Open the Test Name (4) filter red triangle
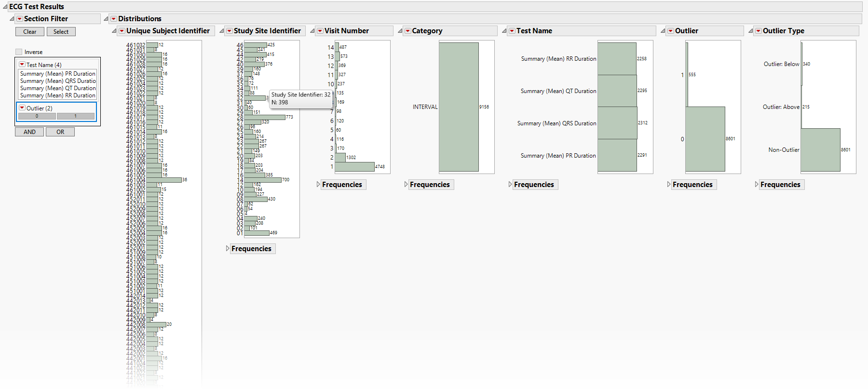Viewport: 868px width, 389px height. pyautogui.click(x=22, y=65)
